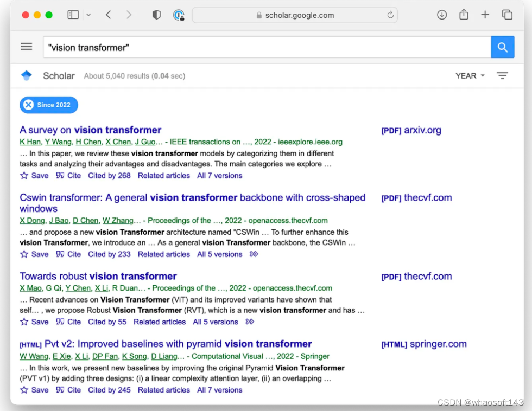Open author Y Wang profile

tap(59, 142)
